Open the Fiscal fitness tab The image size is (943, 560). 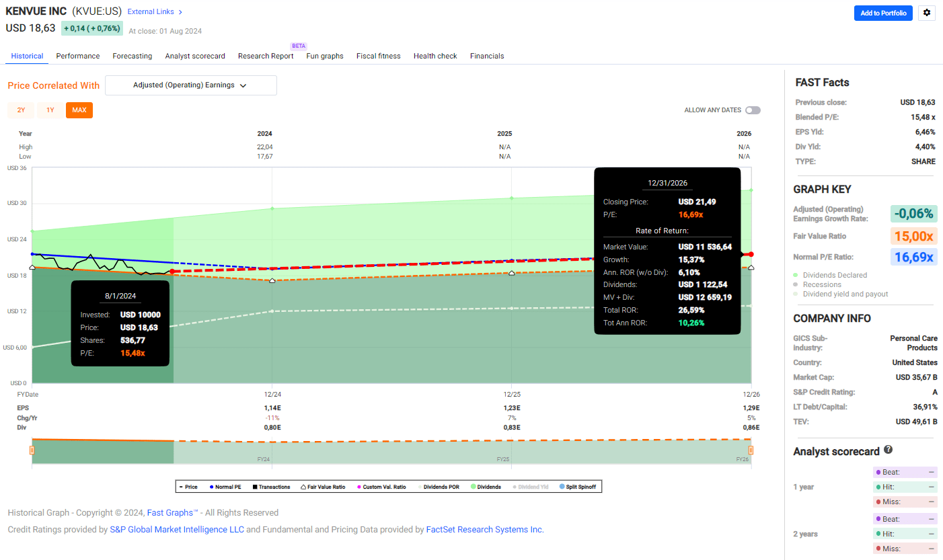378,56
